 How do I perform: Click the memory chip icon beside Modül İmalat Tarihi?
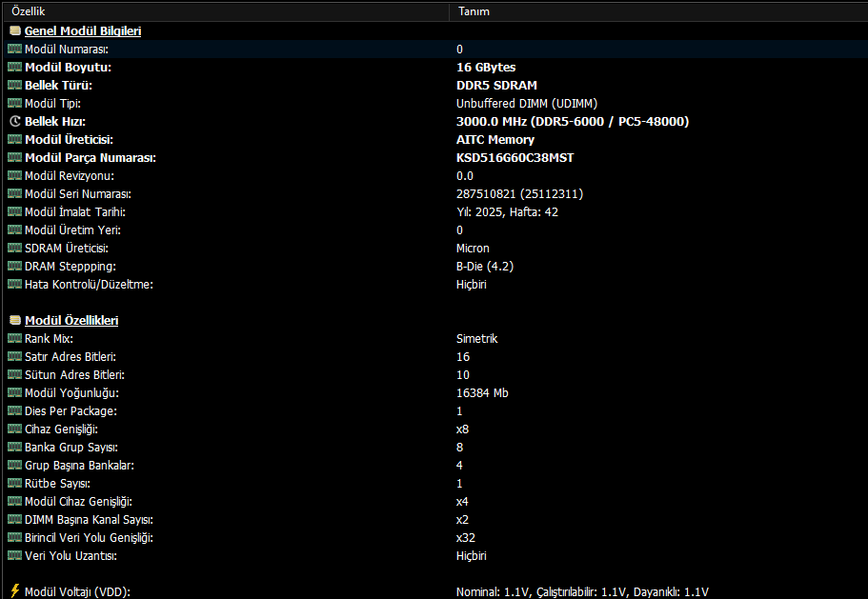(15, 211)
